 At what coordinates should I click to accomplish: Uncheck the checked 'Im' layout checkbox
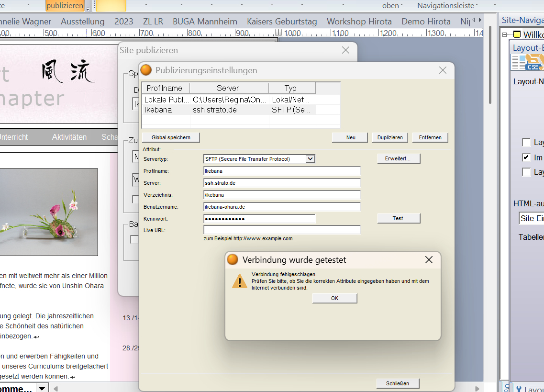[x=526, y=157]
